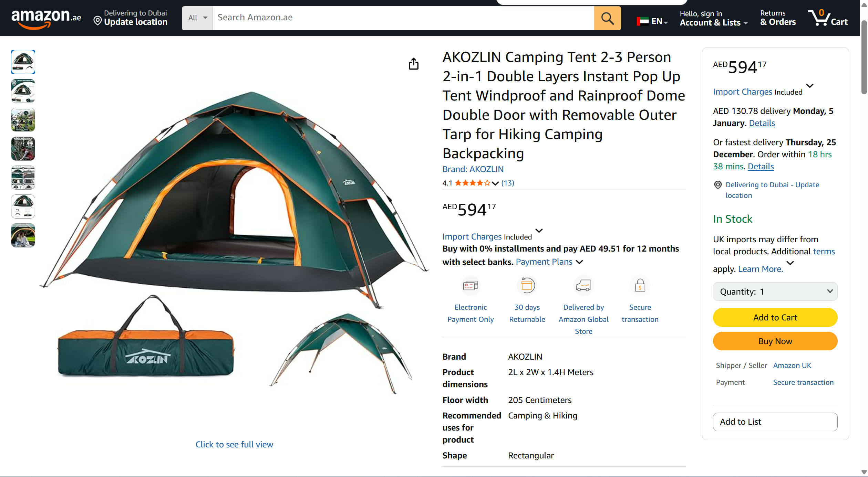Click the 30 days Returnable icon
Image resolution: width=868 pixels, height=477 pixels.
click(x=527, y=285)
